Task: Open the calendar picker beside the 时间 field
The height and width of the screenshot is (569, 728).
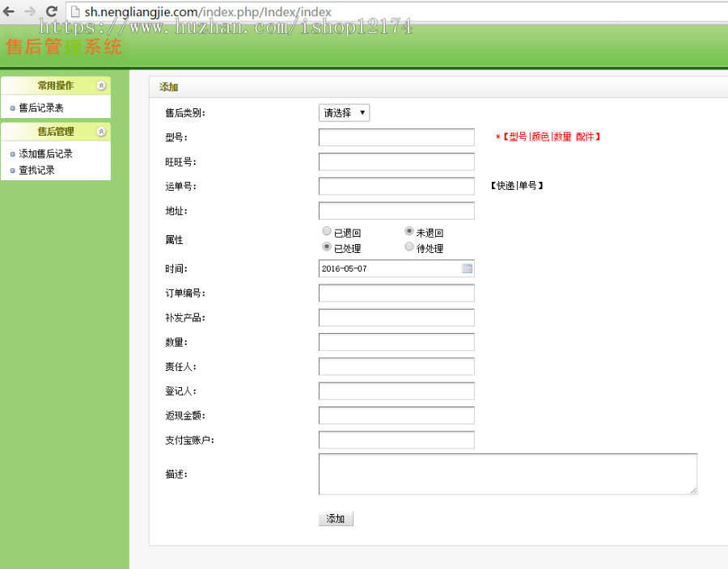Action: [x=468, y=268]
